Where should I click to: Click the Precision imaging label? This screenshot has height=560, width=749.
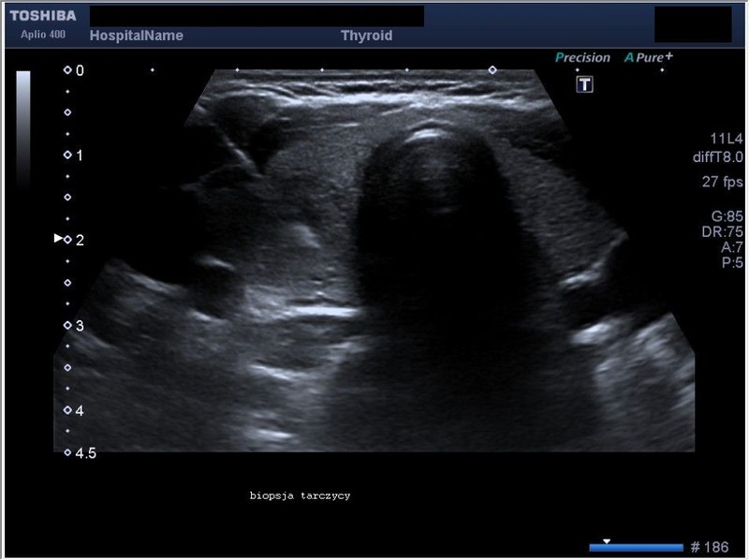pos(582,58)
